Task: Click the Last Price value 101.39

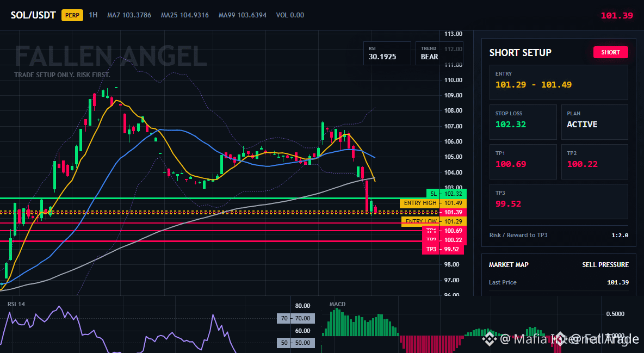Action: [618, 282]
